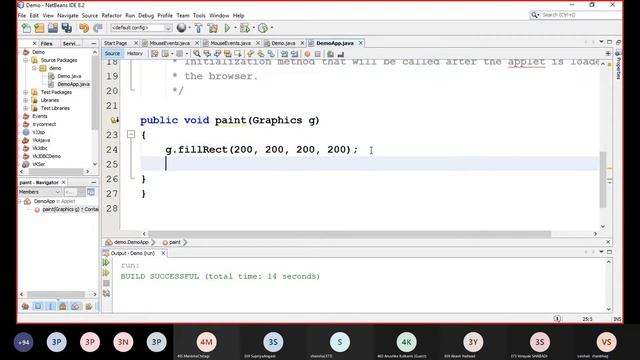
Task: Click the Build Project hammer icon
Action: 199,28
